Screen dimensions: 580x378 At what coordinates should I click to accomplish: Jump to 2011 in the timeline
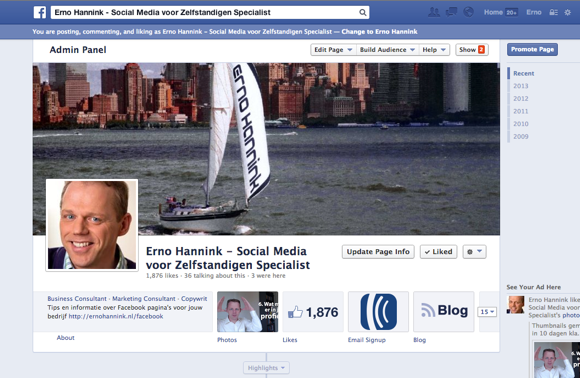point(520,111)
